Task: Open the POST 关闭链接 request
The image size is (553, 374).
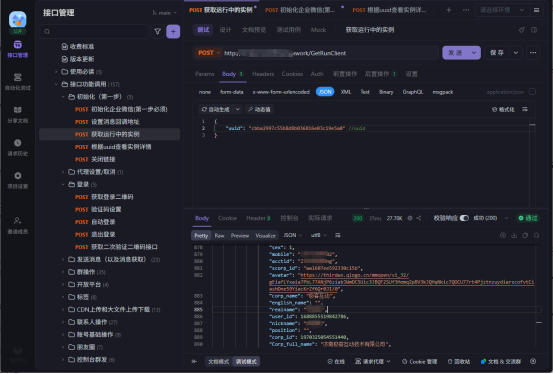Action: 109,159
